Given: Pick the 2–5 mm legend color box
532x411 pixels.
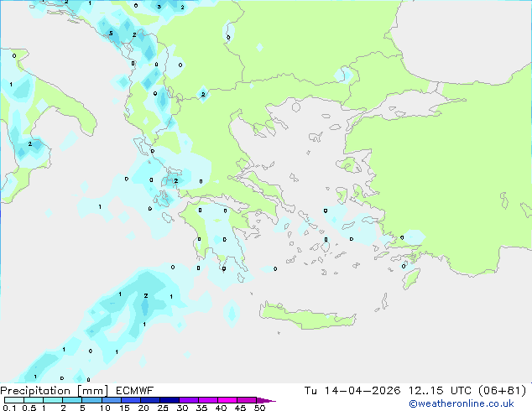Looking at the screenshot, I should pos(72,400).
